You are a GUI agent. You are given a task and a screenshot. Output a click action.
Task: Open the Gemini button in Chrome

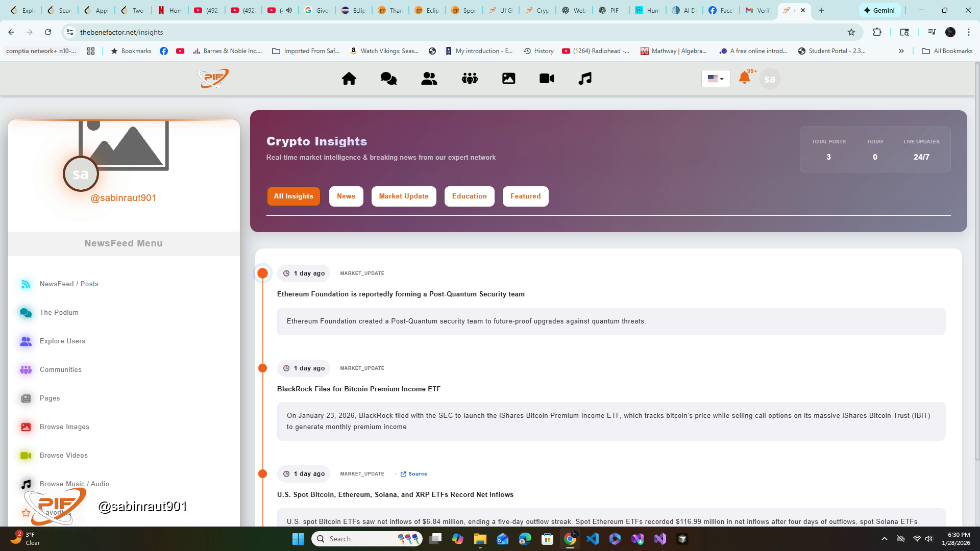click(x=879, y=10)
